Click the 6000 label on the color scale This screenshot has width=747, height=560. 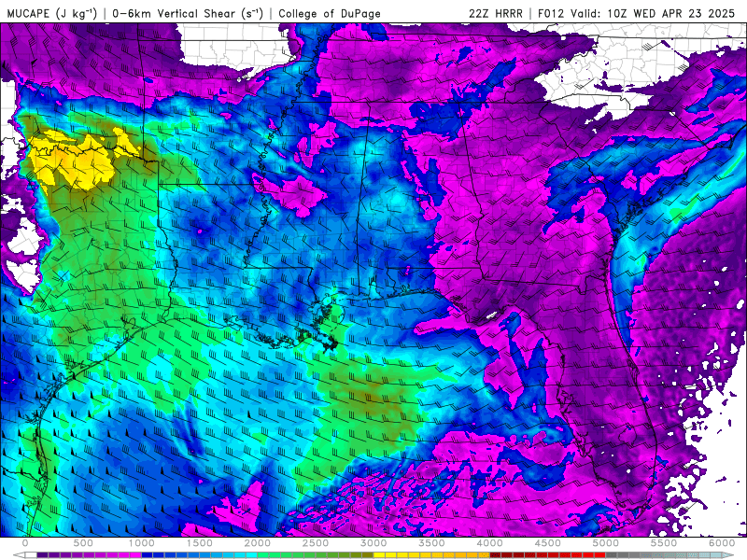point(722,543)
